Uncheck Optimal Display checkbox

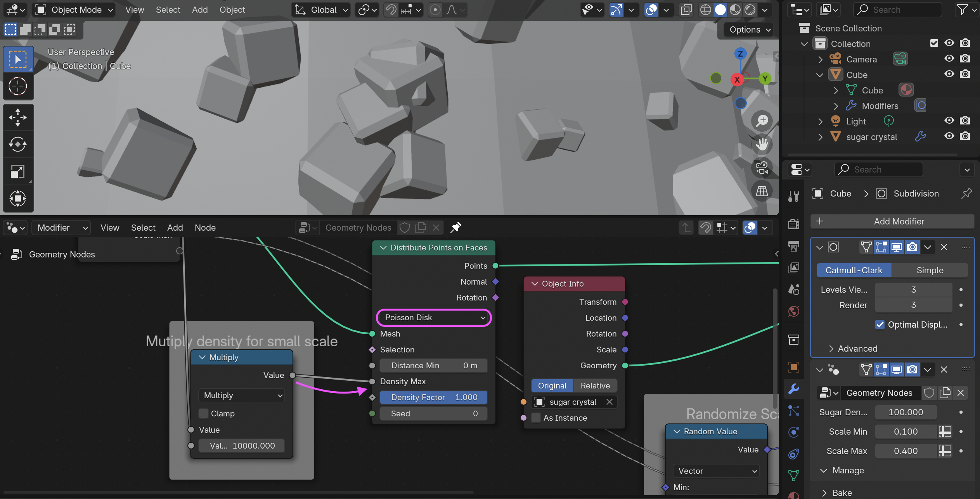[880, 325]
